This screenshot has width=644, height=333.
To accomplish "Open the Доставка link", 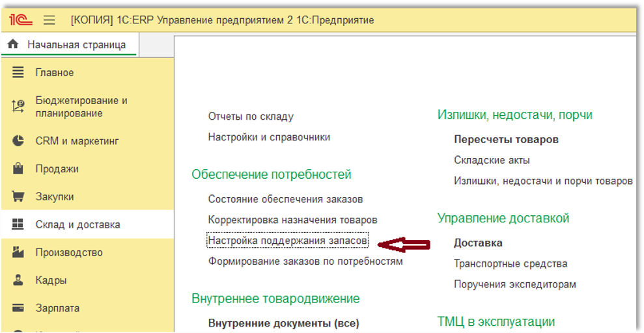I will click(x=478, y=243).
